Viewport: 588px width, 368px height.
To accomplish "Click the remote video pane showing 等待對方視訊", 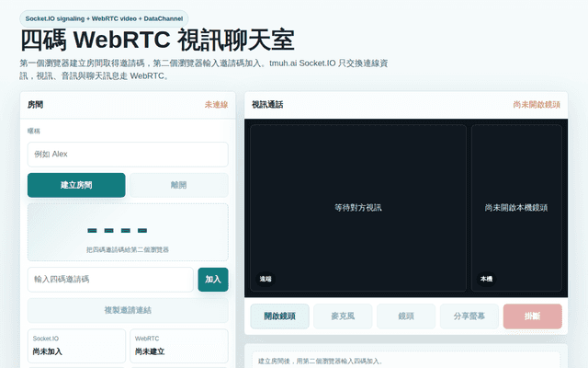I will coord(358,208).
